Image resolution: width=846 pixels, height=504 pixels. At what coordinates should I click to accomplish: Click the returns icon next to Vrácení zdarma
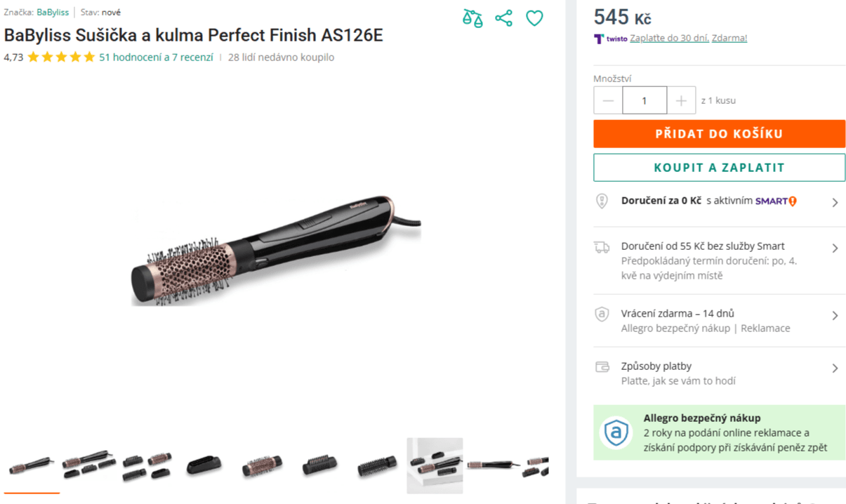pos(602,314)
